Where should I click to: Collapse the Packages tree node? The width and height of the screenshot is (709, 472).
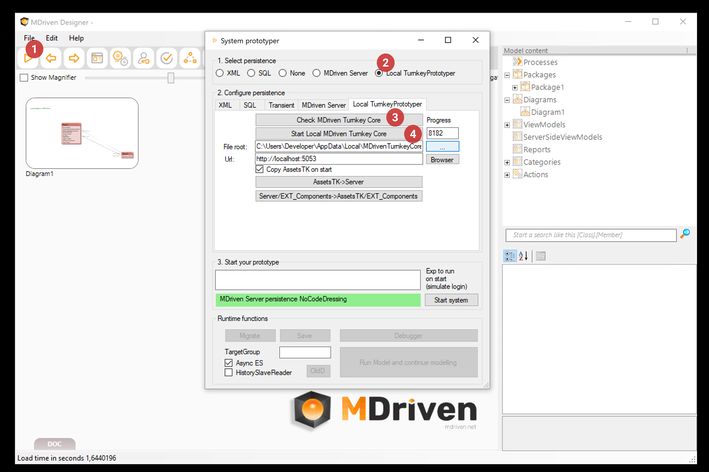pos(507,75)
